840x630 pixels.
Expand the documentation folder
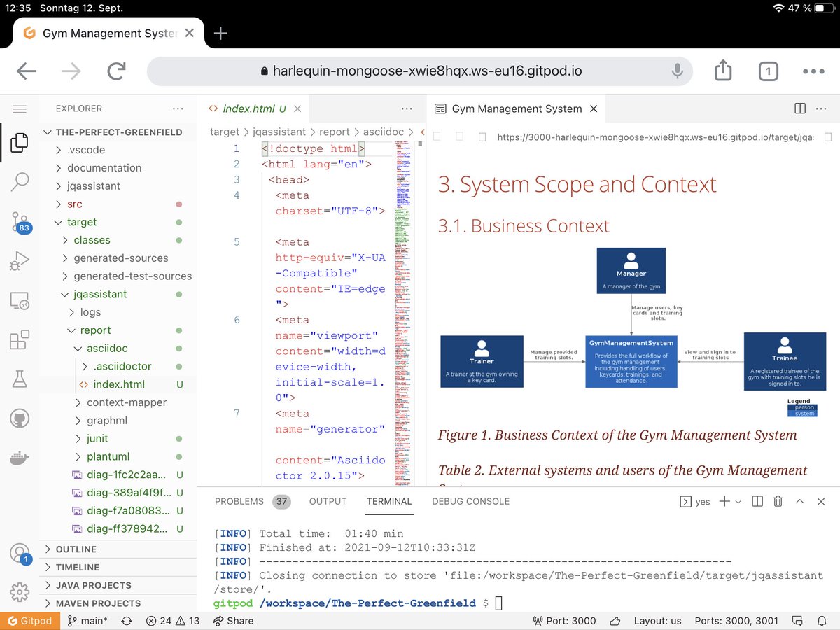pyautogui.click(x=104, y=168)
